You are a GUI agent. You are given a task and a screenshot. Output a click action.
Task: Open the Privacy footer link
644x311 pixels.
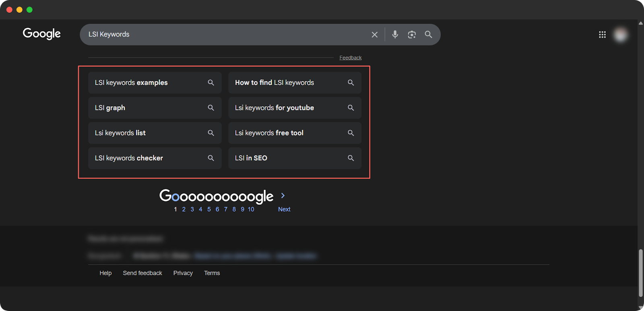(x=183, y=273)
